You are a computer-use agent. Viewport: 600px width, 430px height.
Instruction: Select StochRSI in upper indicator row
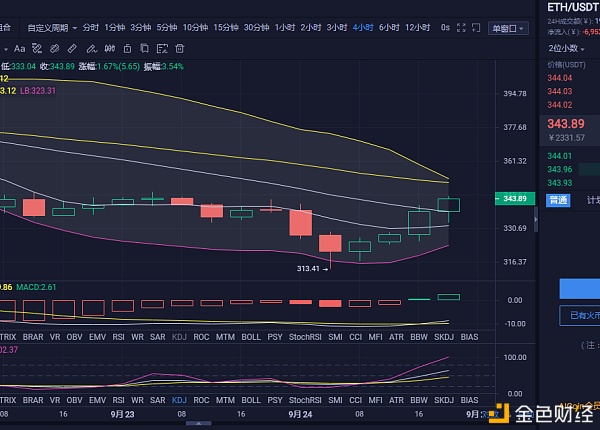coord(305,337)
